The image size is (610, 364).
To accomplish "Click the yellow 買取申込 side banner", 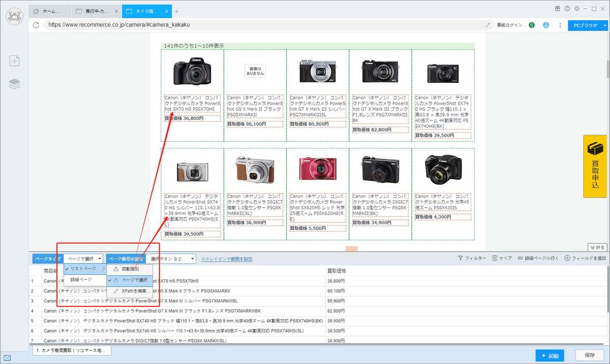I will pos(595,166).
